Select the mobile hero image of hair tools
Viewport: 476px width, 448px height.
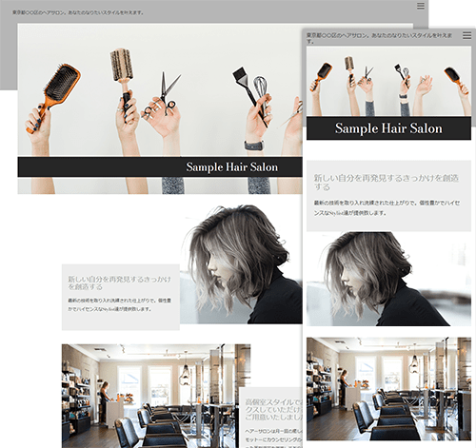tap(388, 82)
